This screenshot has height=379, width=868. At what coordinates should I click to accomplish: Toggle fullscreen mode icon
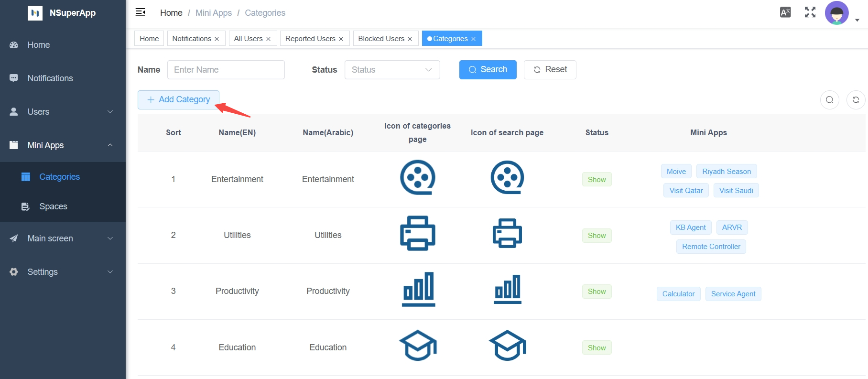810,12
